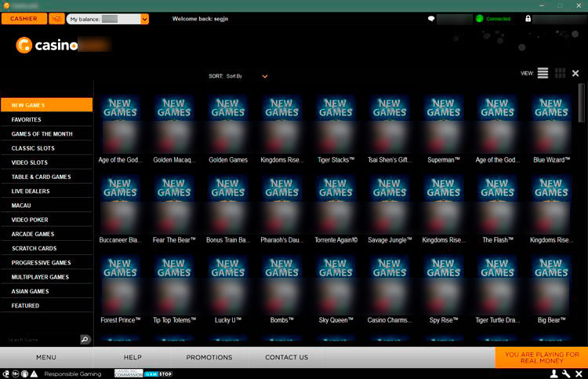Expand the My balance dropdown
The image size is (588, 379).
pyautogui.click(x=144, y=19)
